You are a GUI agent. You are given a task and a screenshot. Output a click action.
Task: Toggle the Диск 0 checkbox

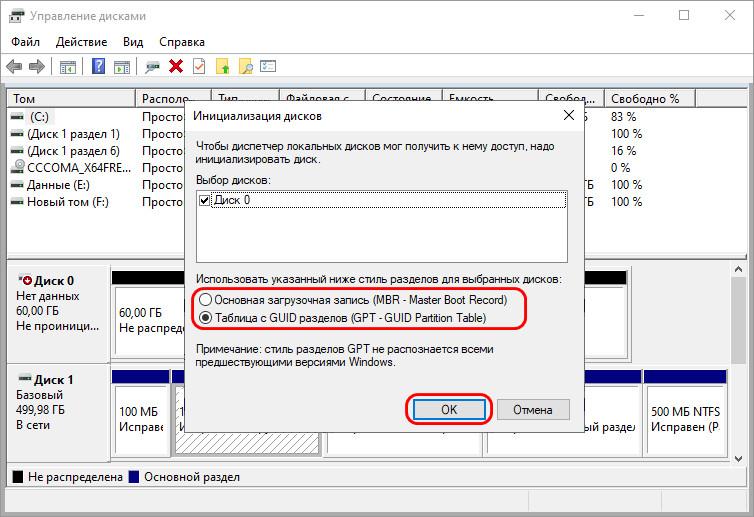coord(204,200)
